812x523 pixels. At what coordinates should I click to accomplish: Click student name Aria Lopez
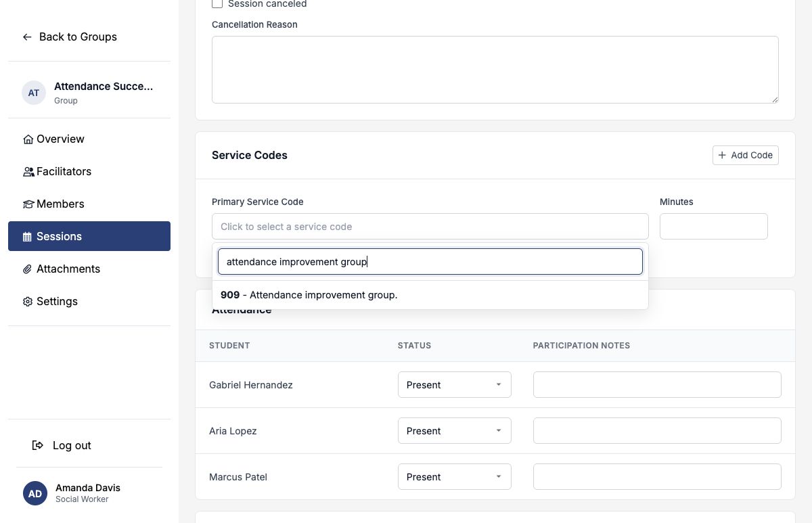(x=233, y=431)
